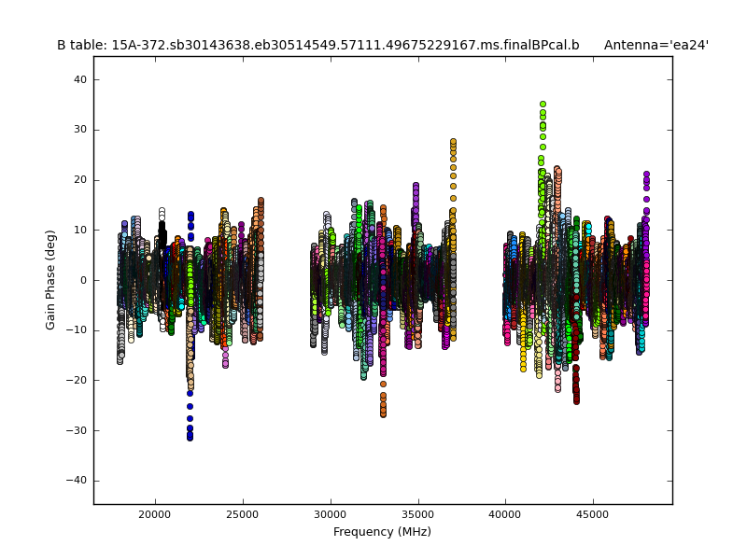This screenshot has width=747, height=560.
Task: Click the lowest orange point near 33000 MHz
Action: point(383,413)
